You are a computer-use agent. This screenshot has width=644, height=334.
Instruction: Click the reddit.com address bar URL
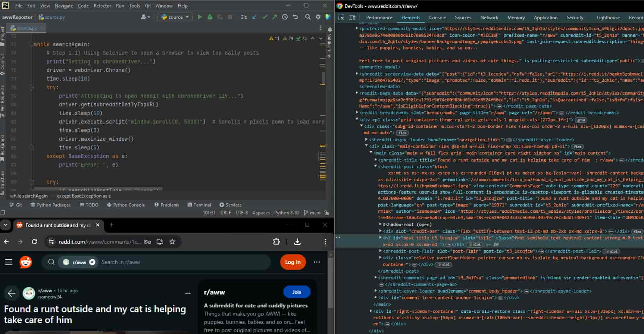[x=100, y=242]
